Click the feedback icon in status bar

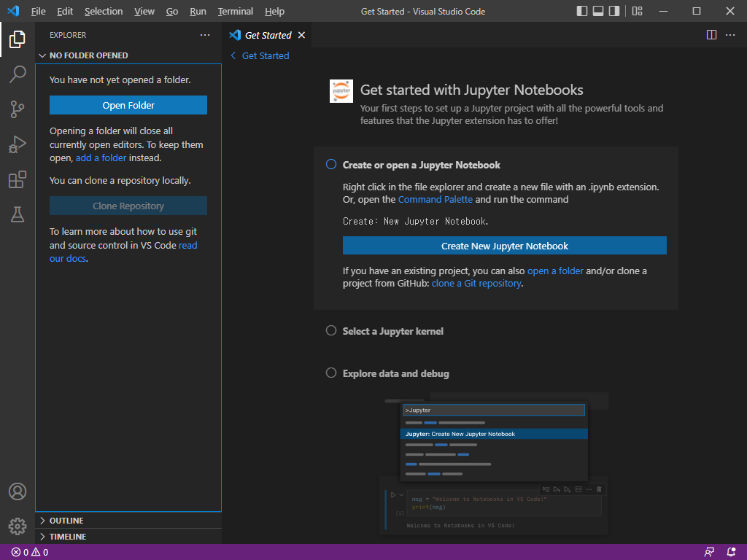pyautogui.click(x=709, y=553)
